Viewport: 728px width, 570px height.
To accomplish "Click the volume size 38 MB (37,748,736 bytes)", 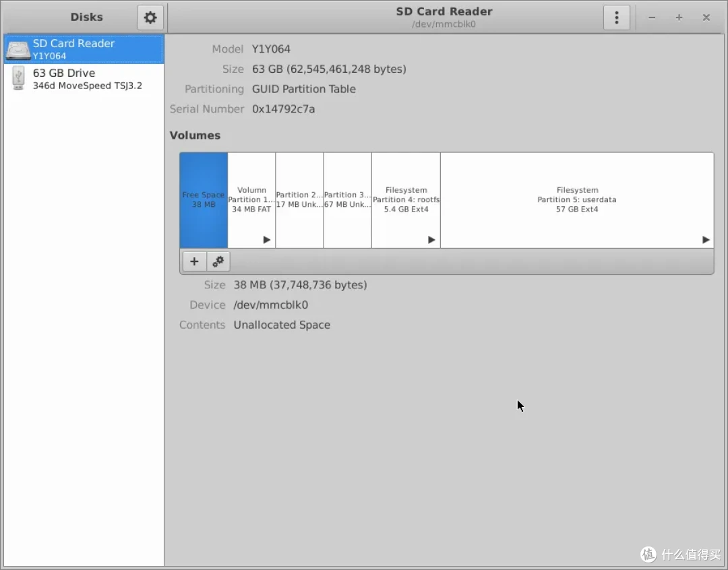I will (301, 285).
